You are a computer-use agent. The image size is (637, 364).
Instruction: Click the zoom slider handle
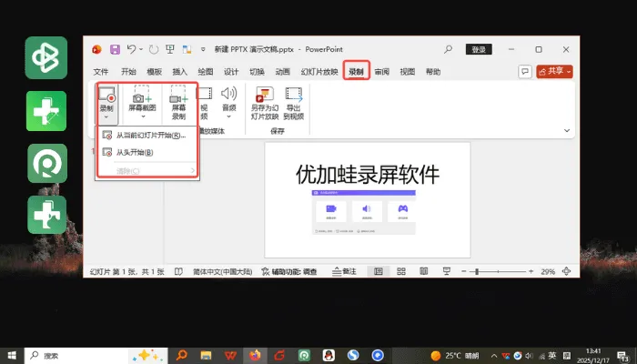(x=477, y=271)
